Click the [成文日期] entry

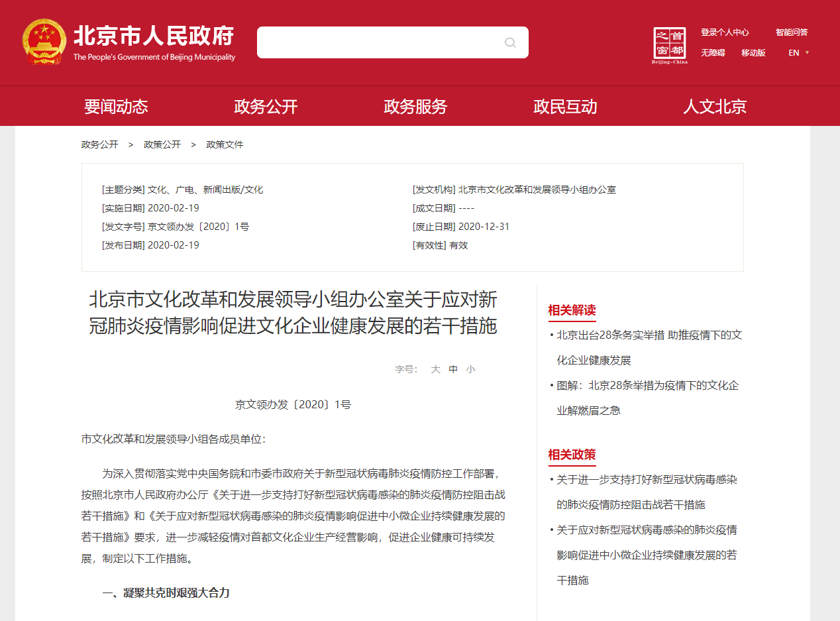coord(443,208)
